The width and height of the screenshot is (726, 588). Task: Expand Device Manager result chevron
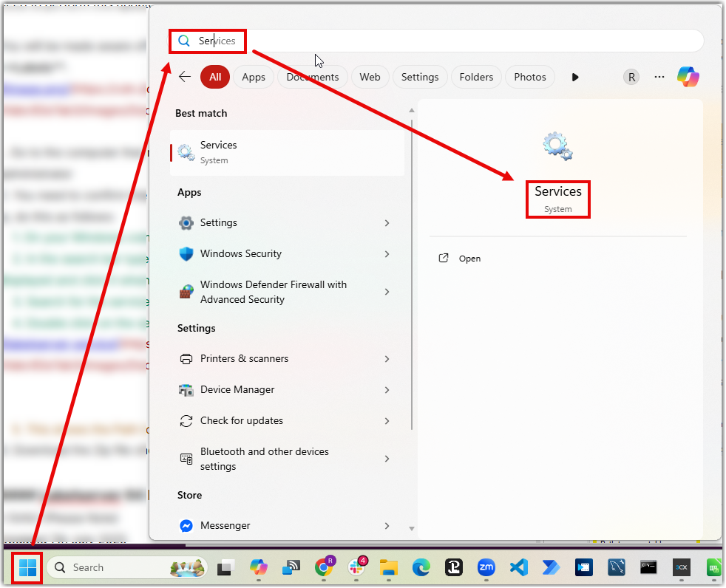(387, 390)
